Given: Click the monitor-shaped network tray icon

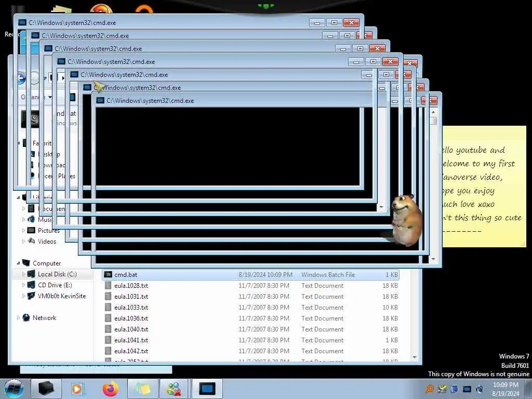Looking at the screenshot, I should coord(467,389).
